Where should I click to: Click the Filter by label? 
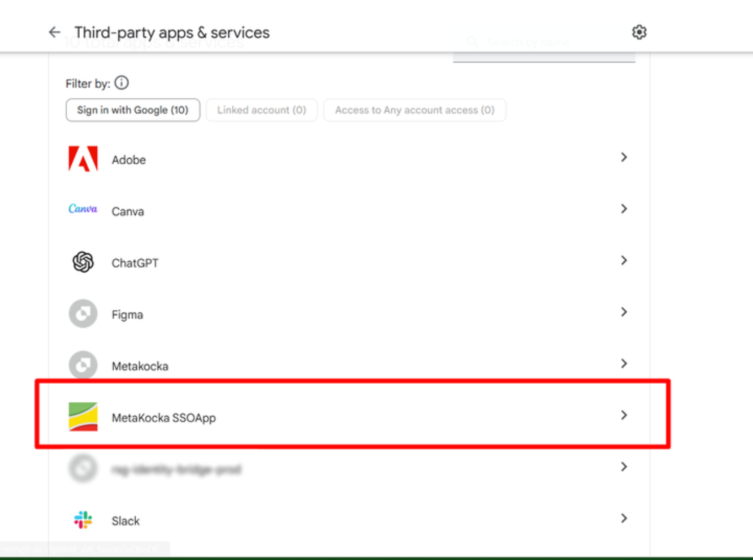(x=88, y=84)
